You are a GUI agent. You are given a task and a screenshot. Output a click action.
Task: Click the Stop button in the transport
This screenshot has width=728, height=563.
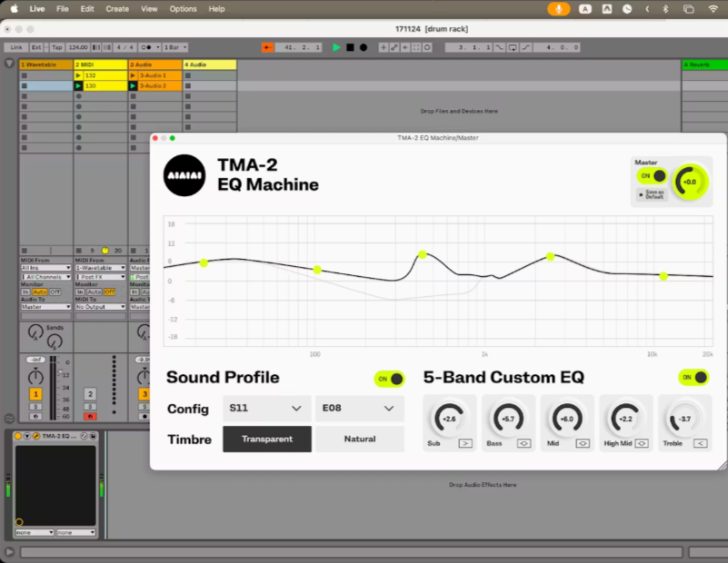350,47
